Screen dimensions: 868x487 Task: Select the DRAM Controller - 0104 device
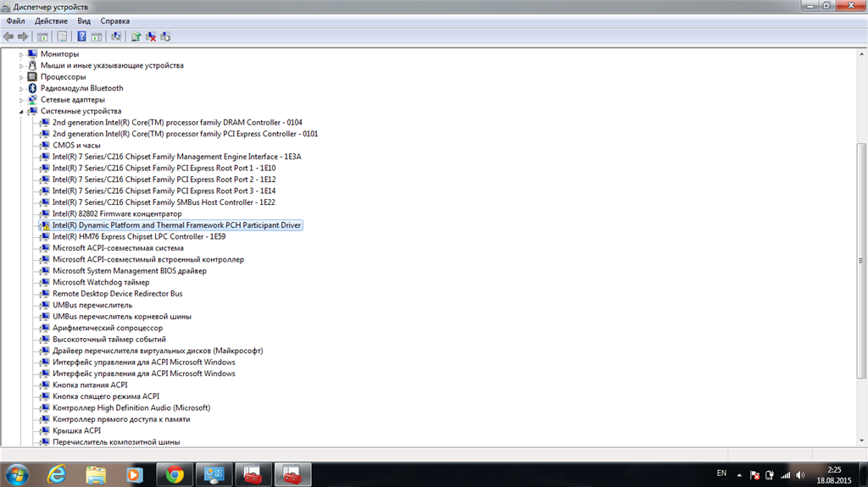pos(177,122)
